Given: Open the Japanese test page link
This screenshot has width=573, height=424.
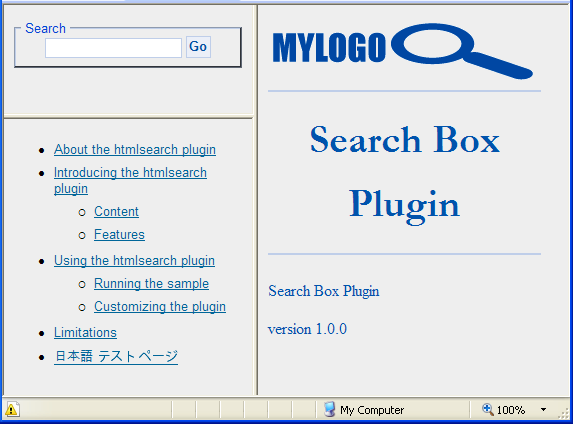Looking at the screenshot, I should click(116, 356).
